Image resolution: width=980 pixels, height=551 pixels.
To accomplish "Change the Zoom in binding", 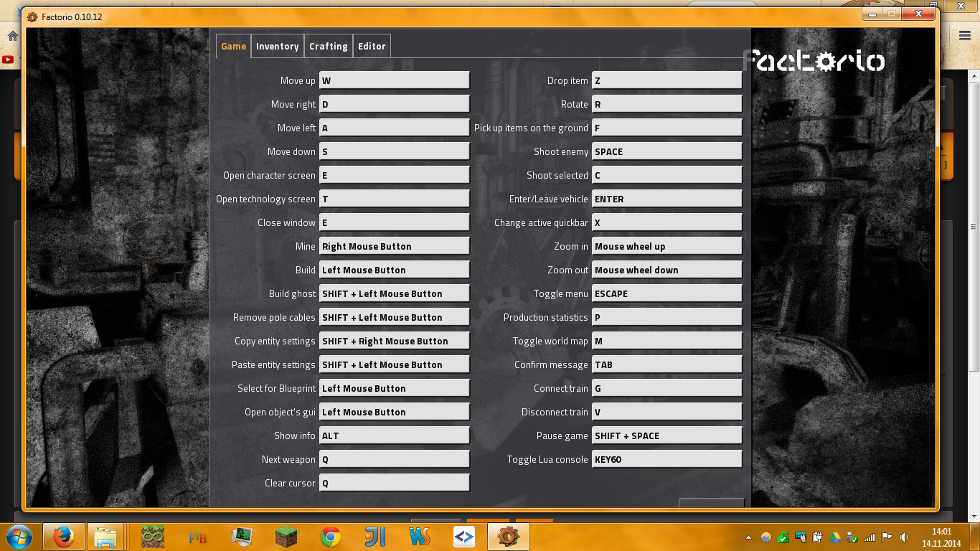I will tap(666, 246).
